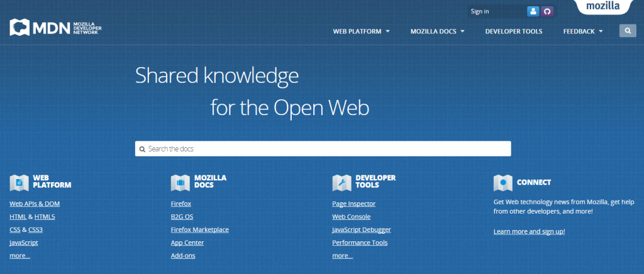Click Learn more and sign up
Image resolution: width=644 pixels, height=274 pixels.
pos(529,231)
